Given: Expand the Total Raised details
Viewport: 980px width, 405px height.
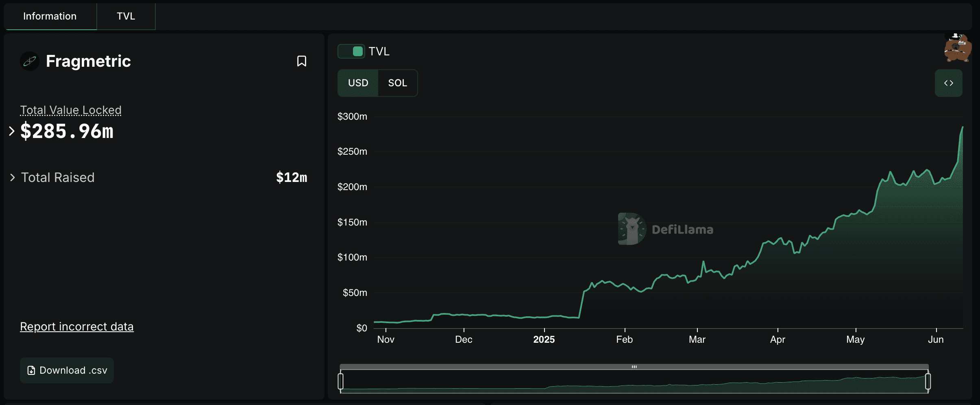Looking at the screenshot, I should pyautogui.click(x=12, y=177).
